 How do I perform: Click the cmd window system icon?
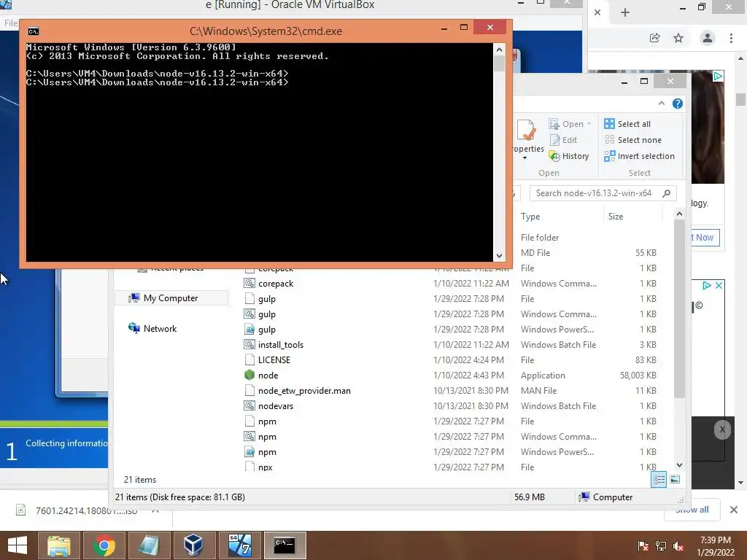point(34,31)
